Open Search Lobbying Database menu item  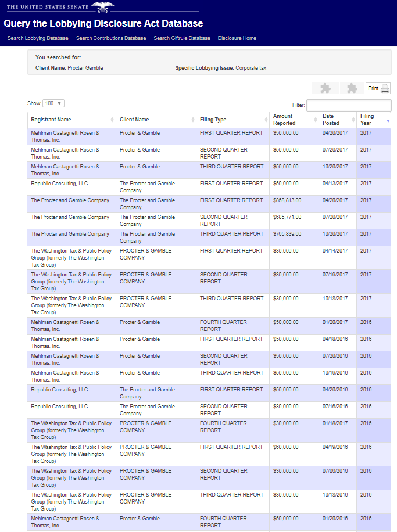pos(38,38)
